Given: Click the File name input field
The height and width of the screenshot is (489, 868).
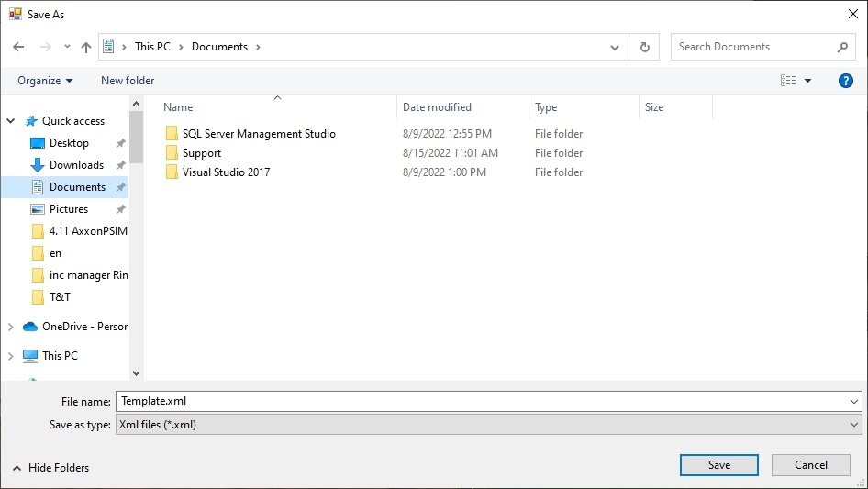Looking at the screenshot, I should pyautogui.click(x=482, y=401).
